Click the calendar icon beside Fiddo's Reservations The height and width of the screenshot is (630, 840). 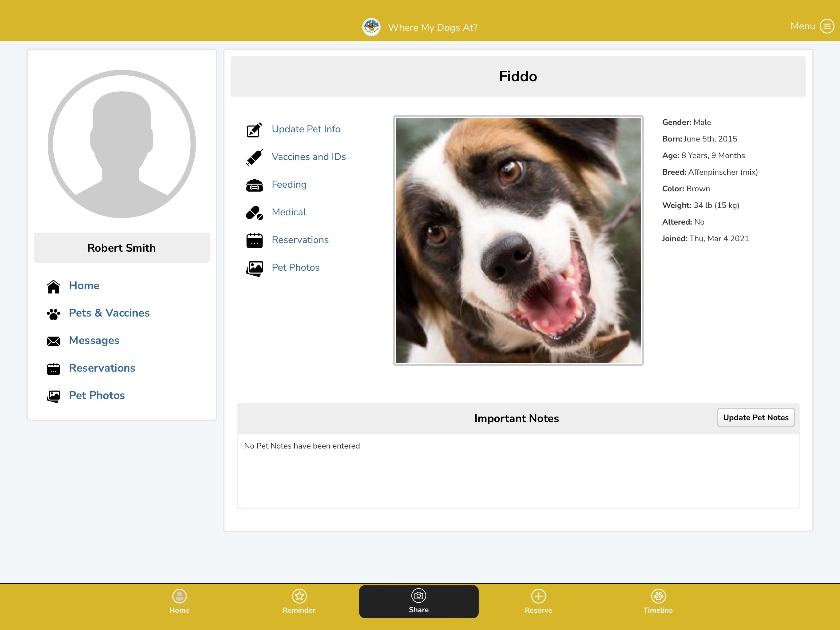[x=255, y=241]
